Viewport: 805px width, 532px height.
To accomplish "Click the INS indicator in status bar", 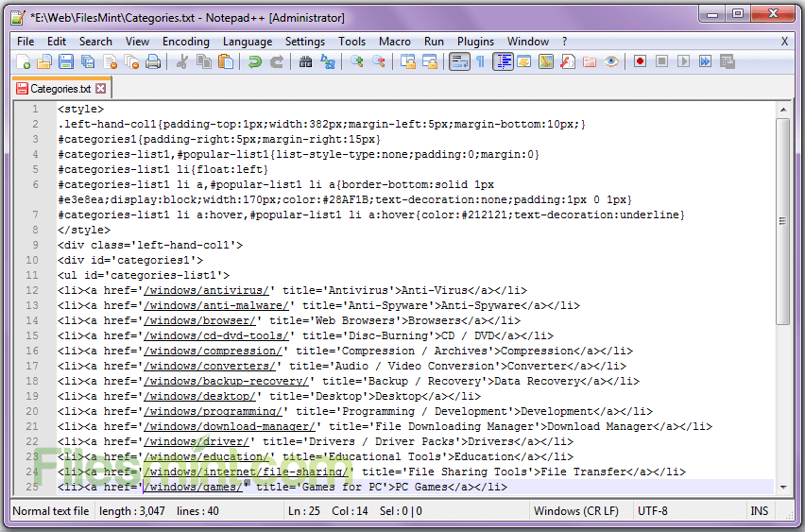I will click(x=759, y=511).
